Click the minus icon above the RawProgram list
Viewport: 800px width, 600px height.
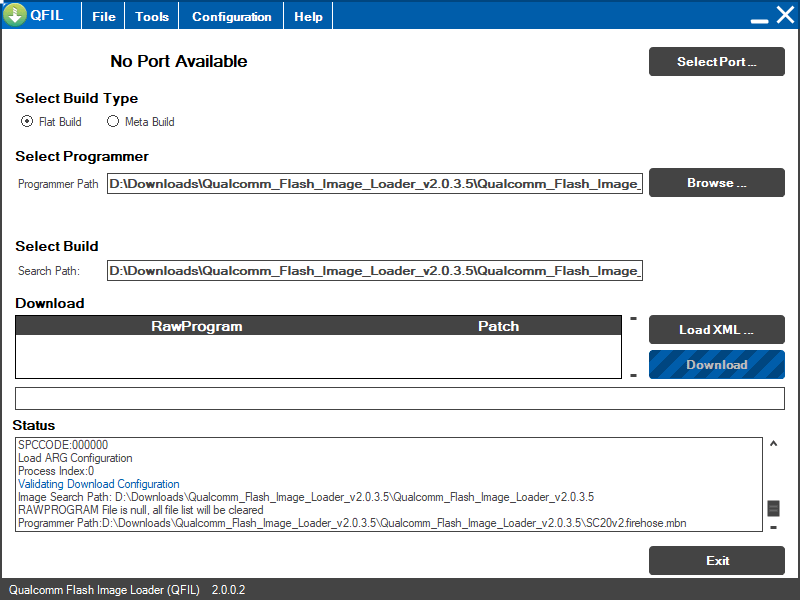pyautogui.click(x=633, y=316)
